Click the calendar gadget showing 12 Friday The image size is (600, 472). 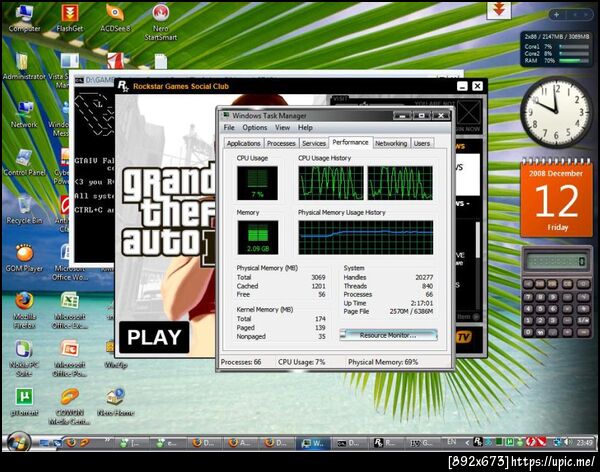[556, 199]
